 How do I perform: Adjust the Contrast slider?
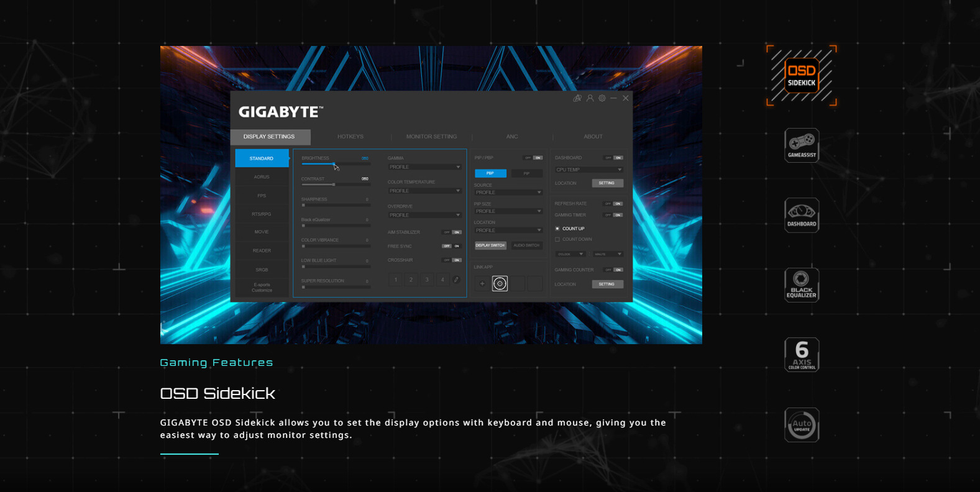click(x=336, y=184)
